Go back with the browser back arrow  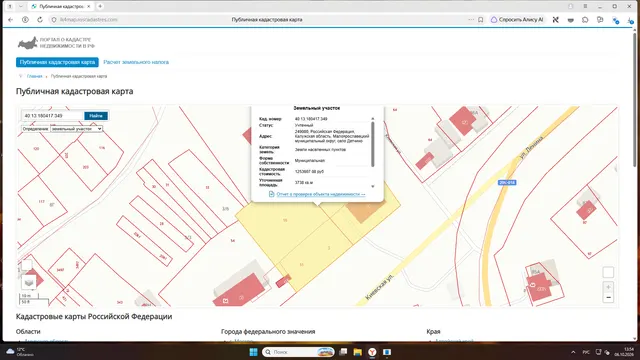click(11, 20)
